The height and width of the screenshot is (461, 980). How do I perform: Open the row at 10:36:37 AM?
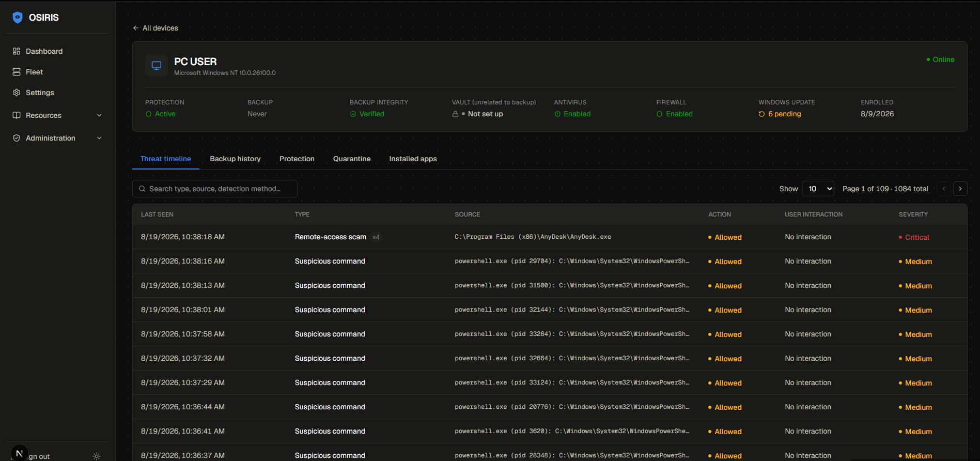[x=550, y=452]
